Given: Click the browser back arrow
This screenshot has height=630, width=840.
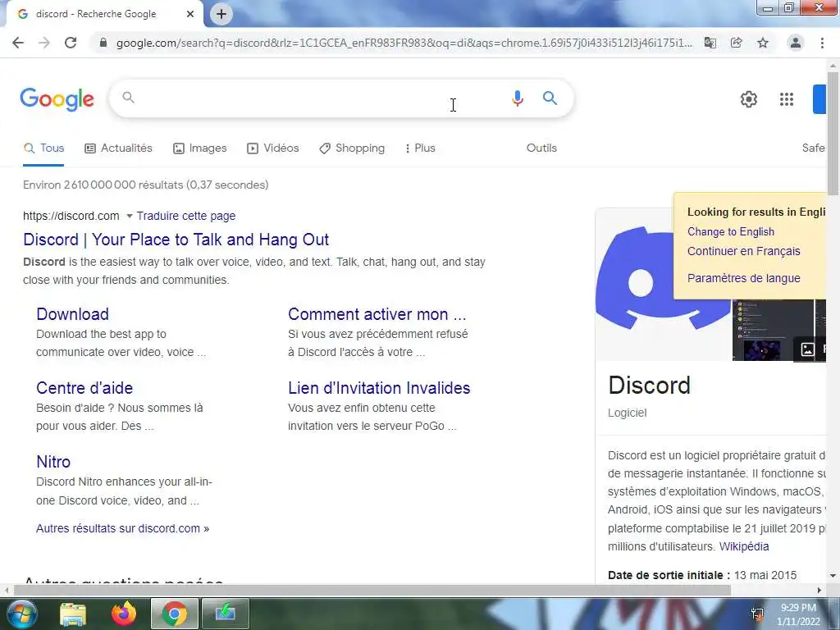Looking at the screenshot, I should click(x=18, y=43).
